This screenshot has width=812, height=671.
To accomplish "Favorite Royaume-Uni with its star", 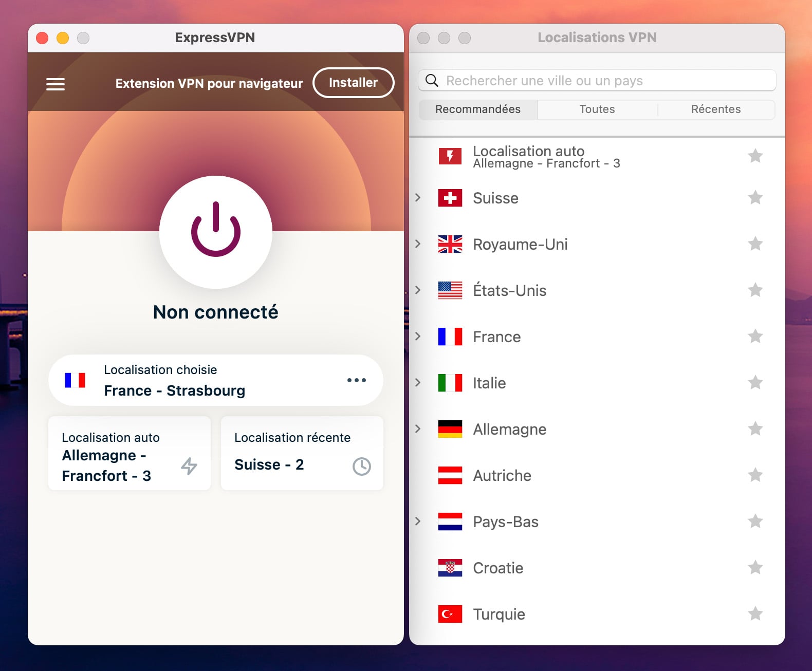I will coord(755,244).
